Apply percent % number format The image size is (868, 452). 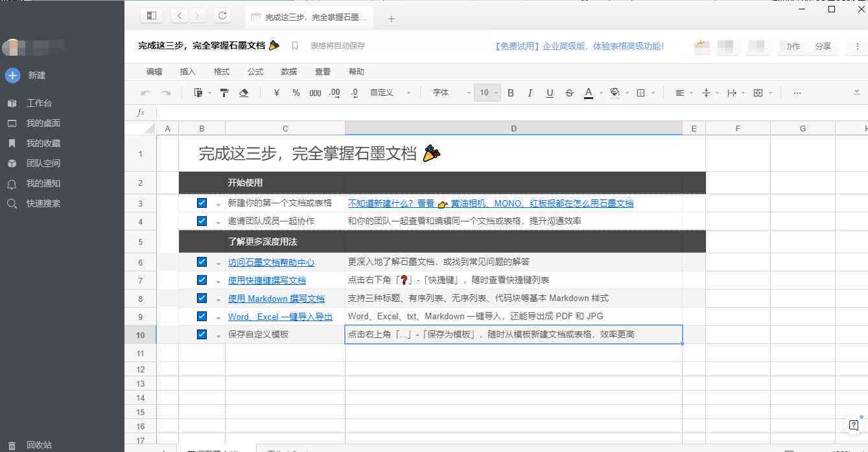(x=296, y=93)
